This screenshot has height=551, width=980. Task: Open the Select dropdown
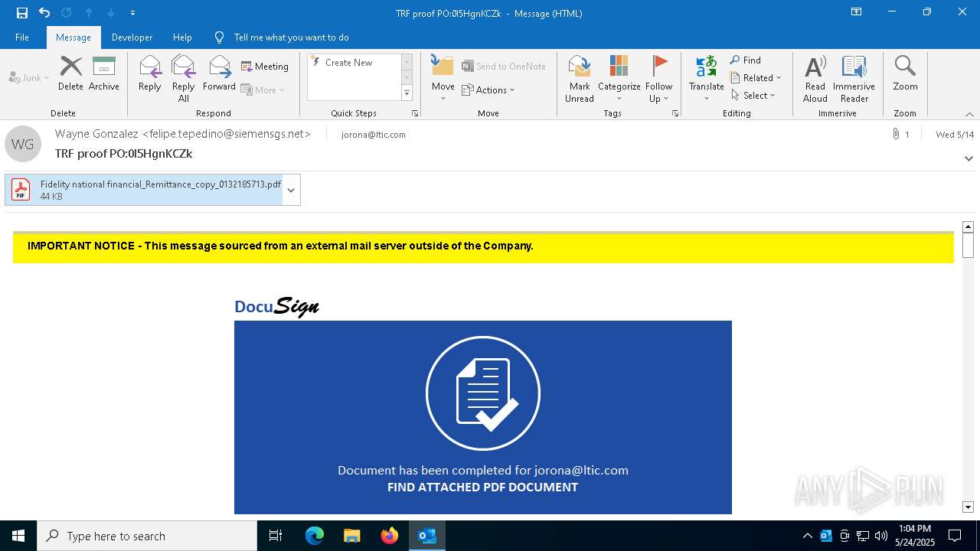[x=753, y=96]
